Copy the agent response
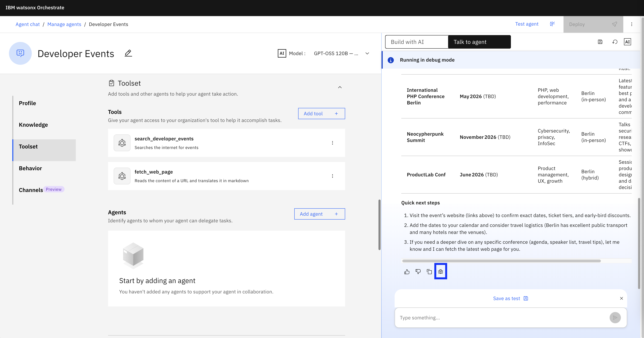This screenshot has height=338, width=644. (x=429, y=272)
